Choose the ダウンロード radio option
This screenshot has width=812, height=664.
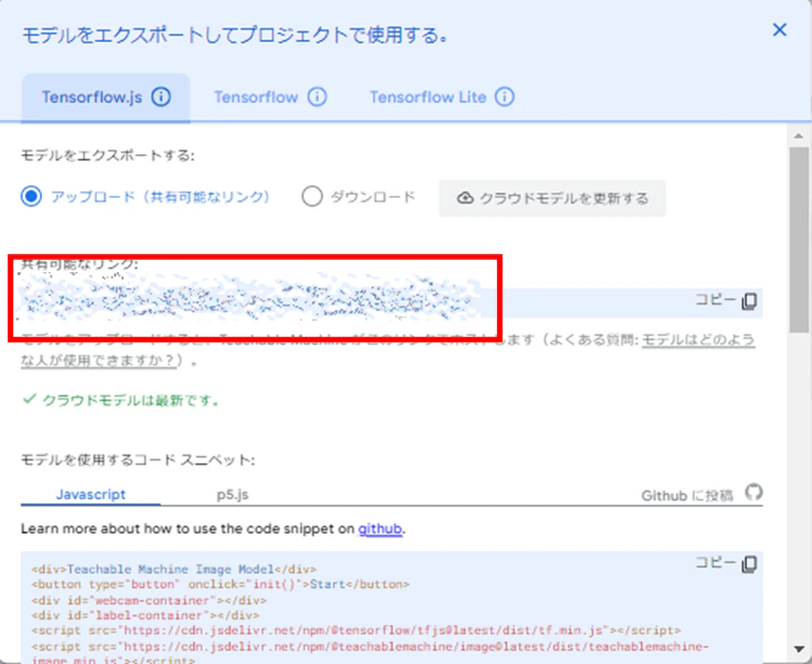pyautogui.click(x=312, y=197)
